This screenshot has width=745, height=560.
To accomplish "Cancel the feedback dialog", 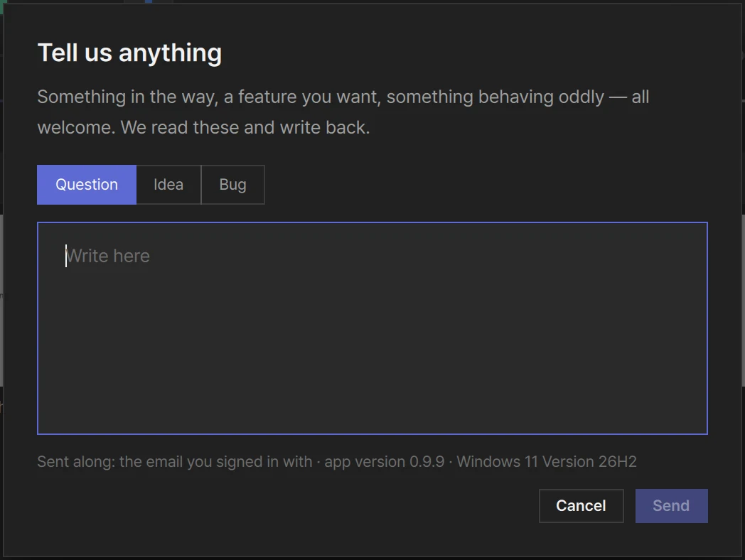I will (x=581, y=506).
